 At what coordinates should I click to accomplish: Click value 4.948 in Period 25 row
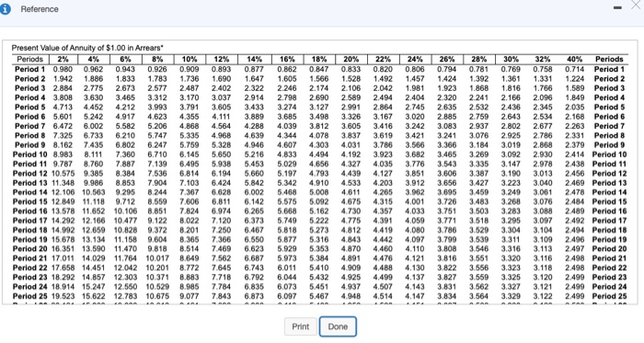pos(351,296)
